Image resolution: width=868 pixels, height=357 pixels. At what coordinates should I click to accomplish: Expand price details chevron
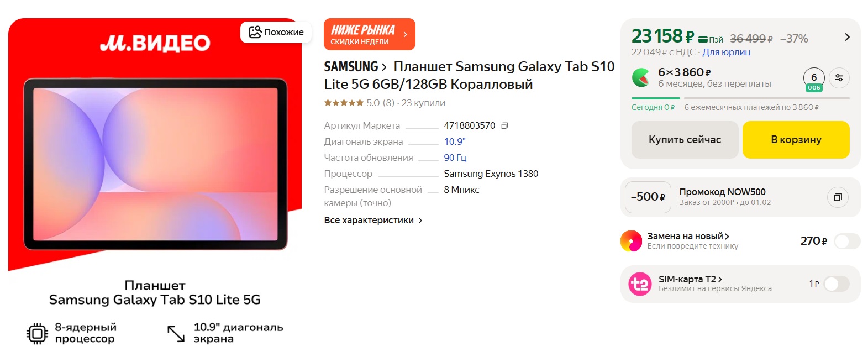[847, 37]
